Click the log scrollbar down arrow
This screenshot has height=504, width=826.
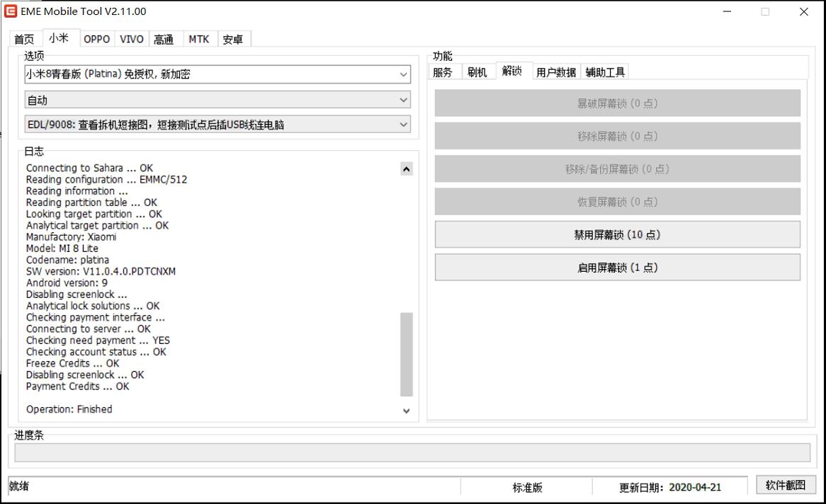pyautogui.click(x=406, y=411)
